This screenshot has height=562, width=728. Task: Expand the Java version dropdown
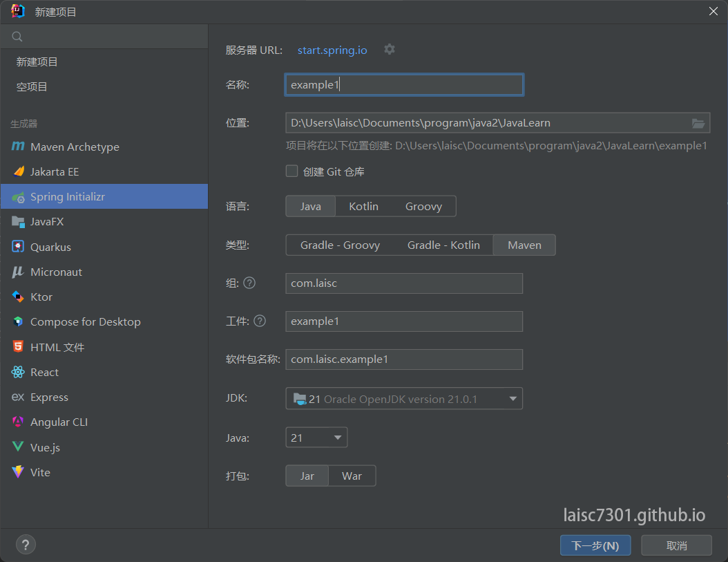(x=337, y=438)
